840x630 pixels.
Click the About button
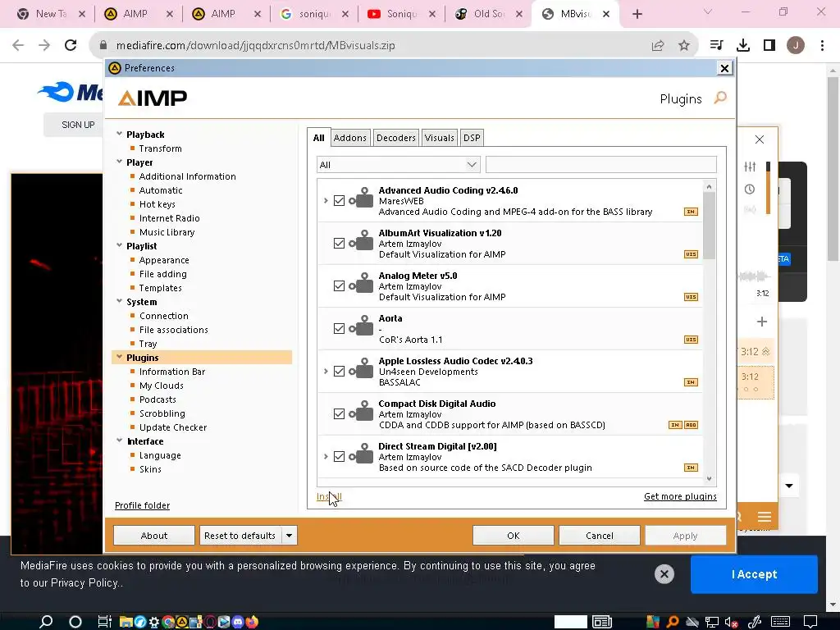pyautogui.click(x=154, y=535)
